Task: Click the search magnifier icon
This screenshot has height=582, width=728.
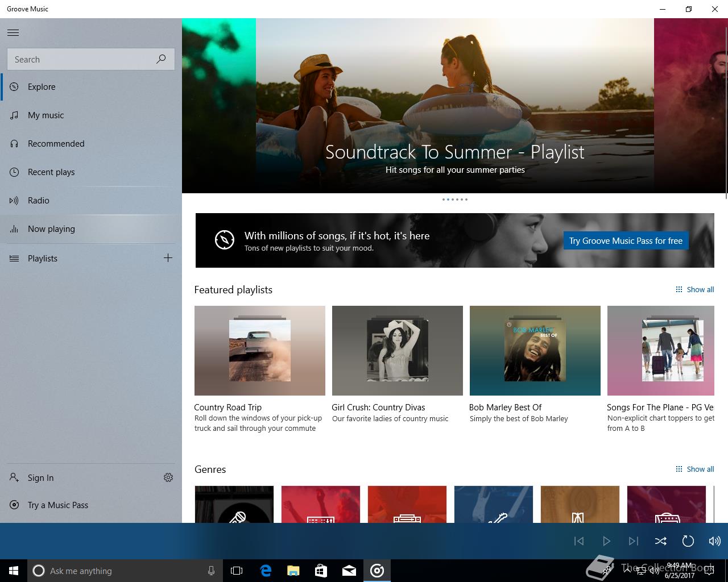Action: point(162,59)
